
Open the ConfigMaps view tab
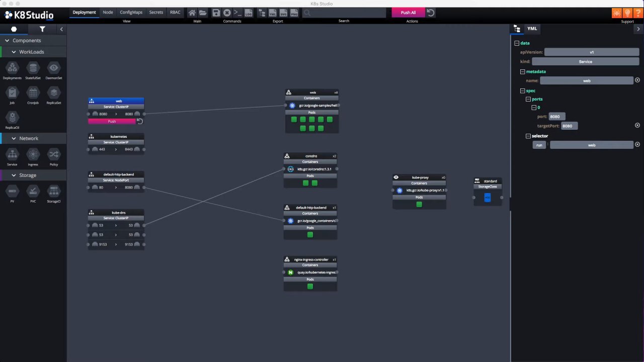[x=131, y=13]
